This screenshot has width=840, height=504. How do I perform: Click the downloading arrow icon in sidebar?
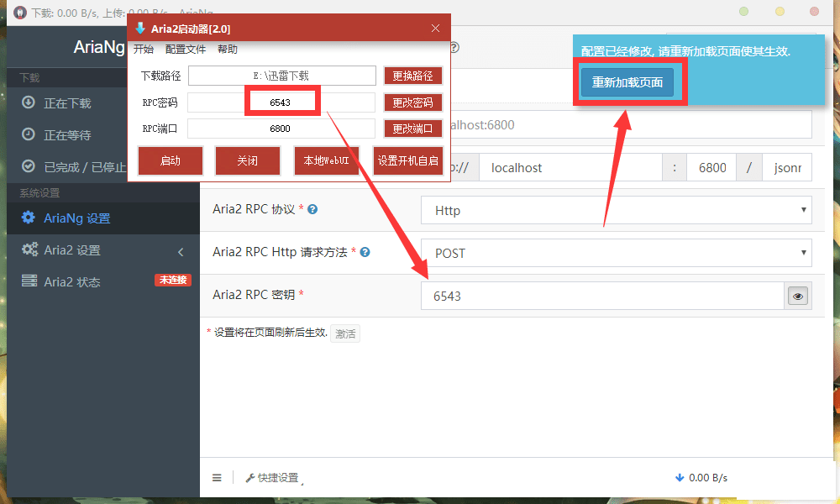pyautogui.click(x=29, y=102)
